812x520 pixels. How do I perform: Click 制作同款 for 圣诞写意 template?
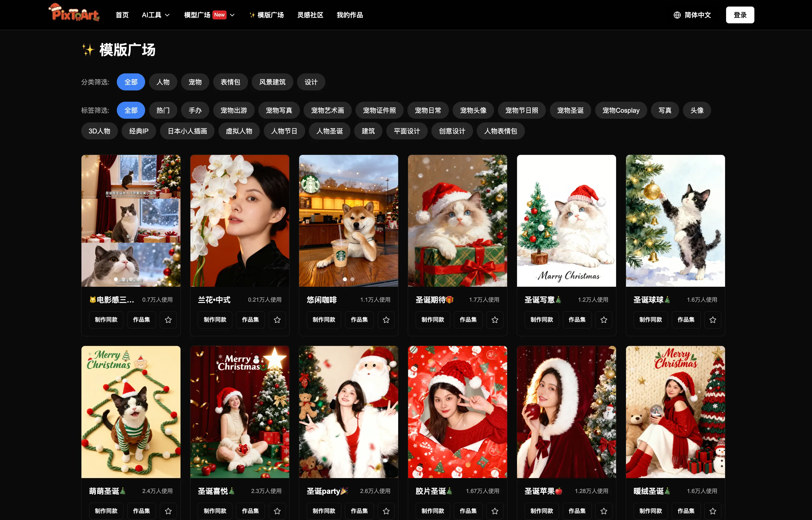pos(541,320)
